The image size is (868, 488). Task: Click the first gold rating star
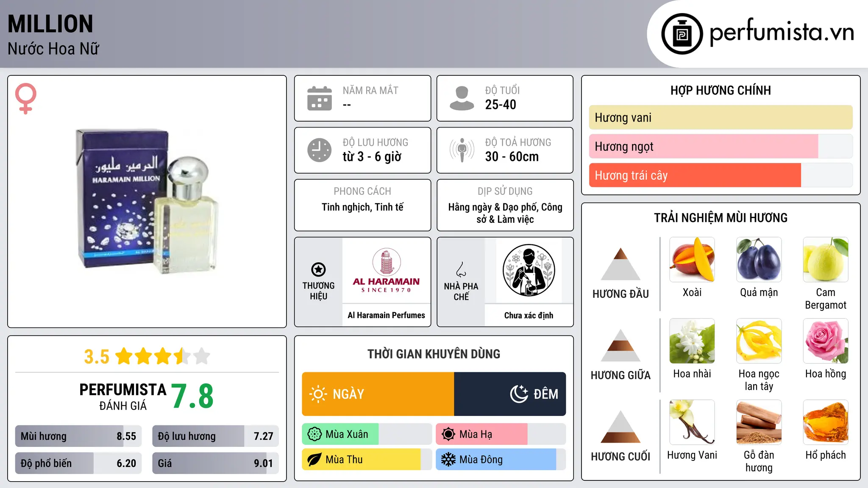[124, 356]
